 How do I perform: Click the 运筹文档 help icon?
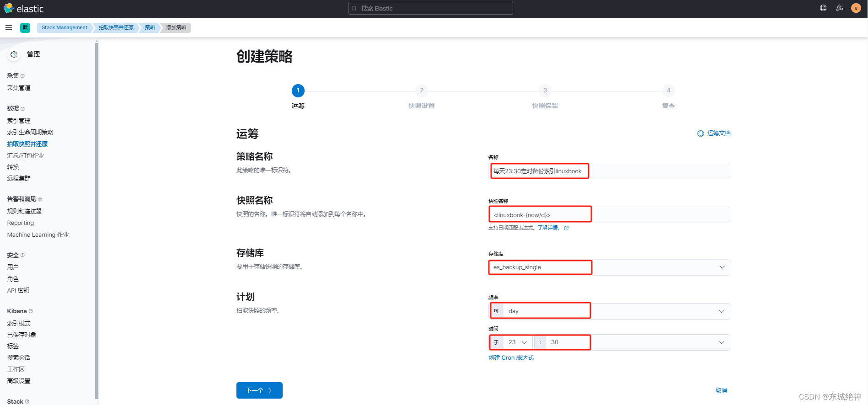701,133
